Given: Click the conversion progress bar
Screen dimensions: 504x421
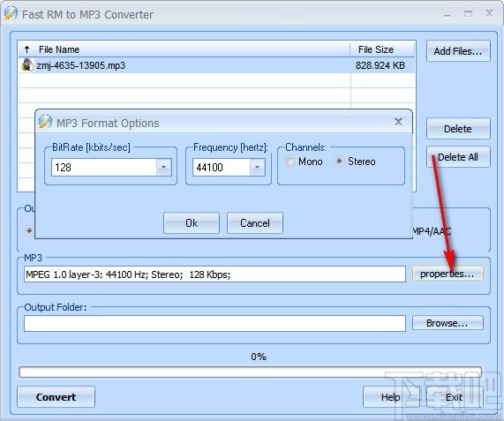Looking at the screenshot, I should [x=250, y=372].
